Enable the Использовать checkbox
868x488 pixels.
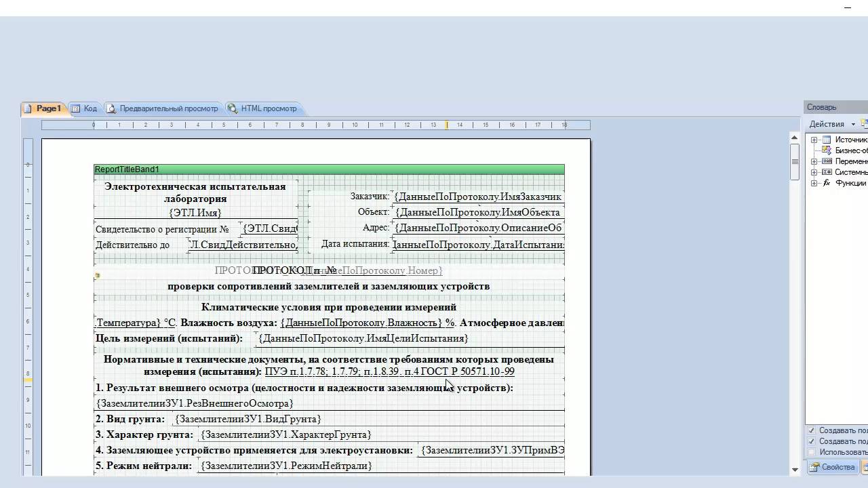[812, 452]
